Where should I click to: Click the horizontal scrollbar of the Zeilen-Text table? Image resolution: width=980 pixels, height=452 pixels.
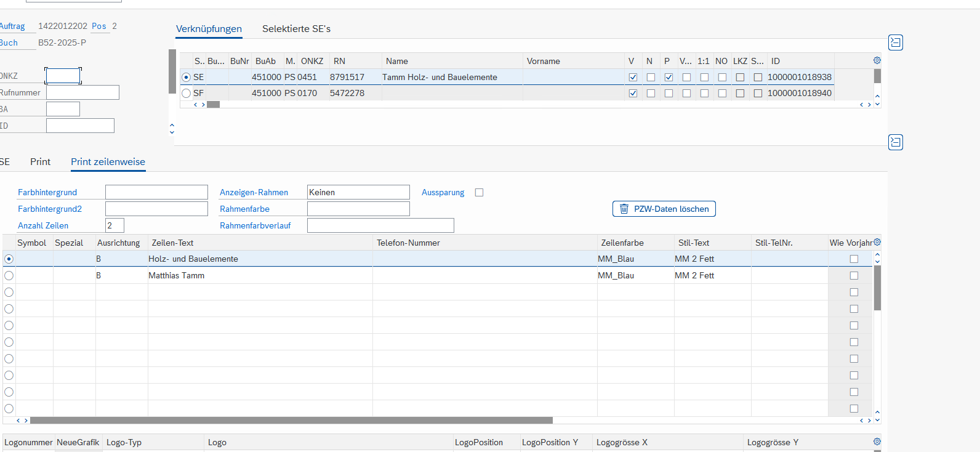[291, 421]
